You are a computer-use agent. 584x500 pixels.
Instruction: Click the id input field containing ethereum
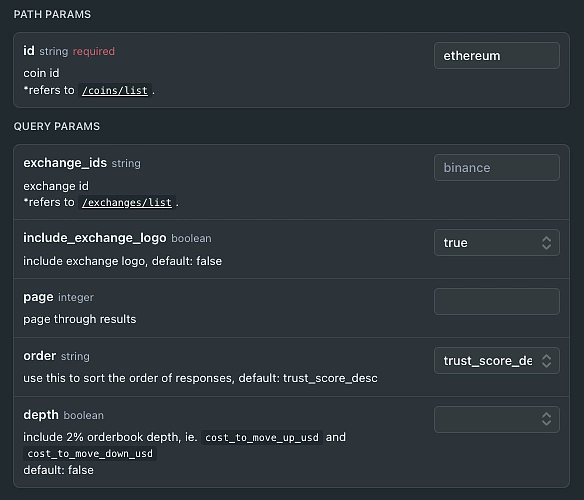click(x=496, y=56)
